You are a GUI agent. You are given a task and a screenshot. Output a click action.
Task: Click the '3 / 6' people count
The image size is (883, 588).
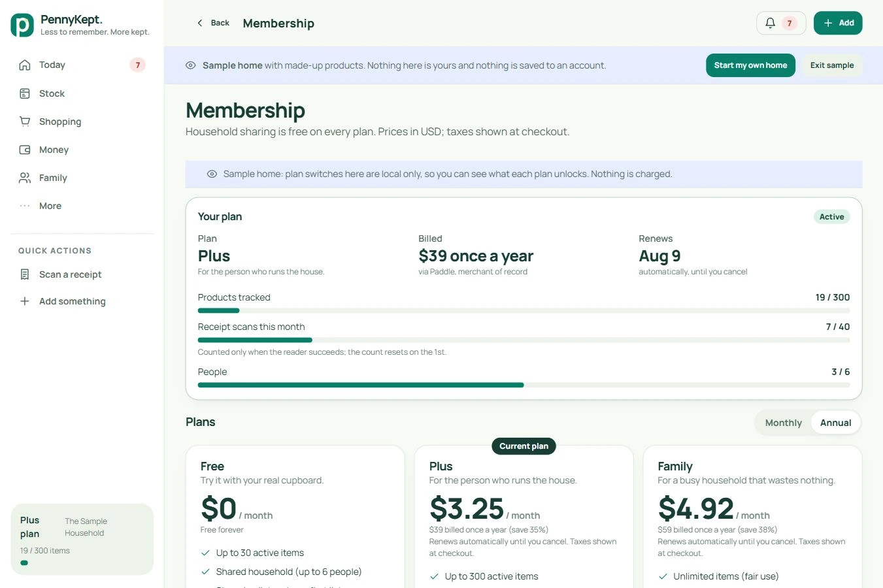(x=841, y=372)
